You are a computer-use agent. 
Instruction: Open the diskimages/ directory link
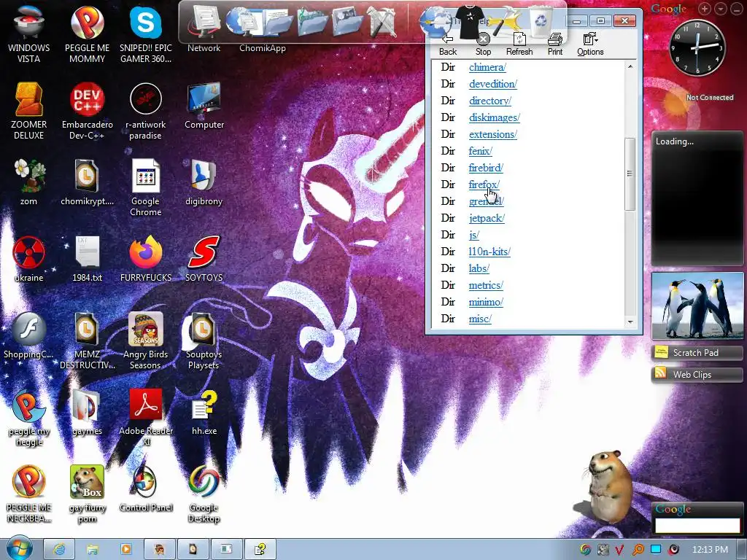pos(494,117)
